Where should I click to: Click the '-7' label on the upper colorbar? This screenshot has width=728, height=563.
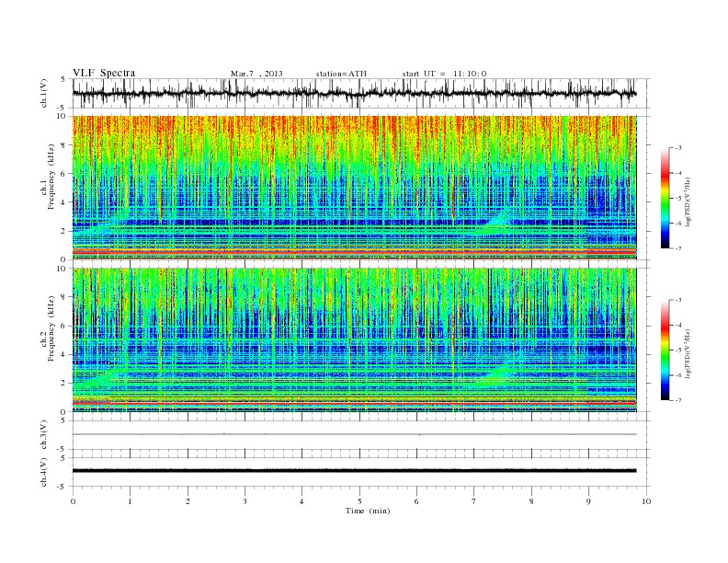click(678, 248)
